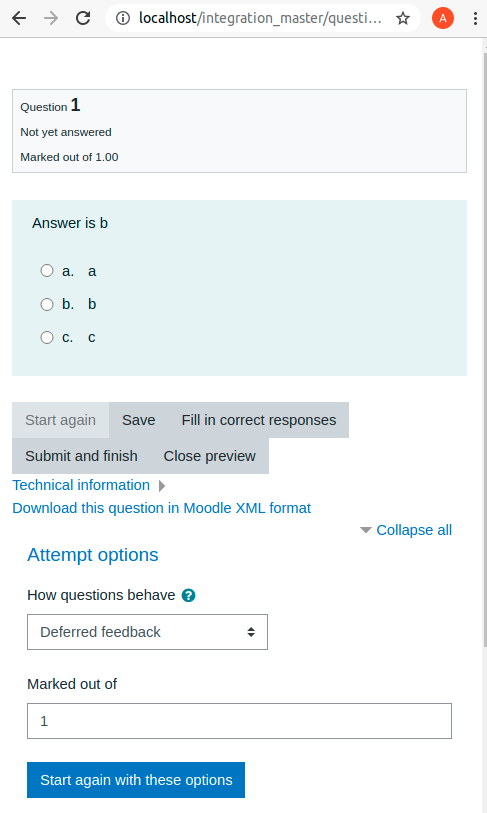487x813 pixels.
Task: Select answer option c
Action: pyautogui.click(x=47, y=338)
